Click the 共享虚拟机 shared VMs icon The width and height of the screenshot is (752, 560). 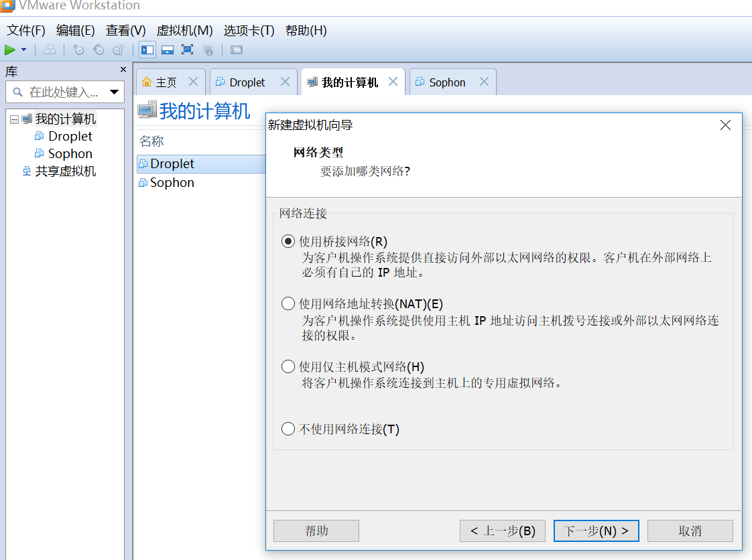coord(27,171)
